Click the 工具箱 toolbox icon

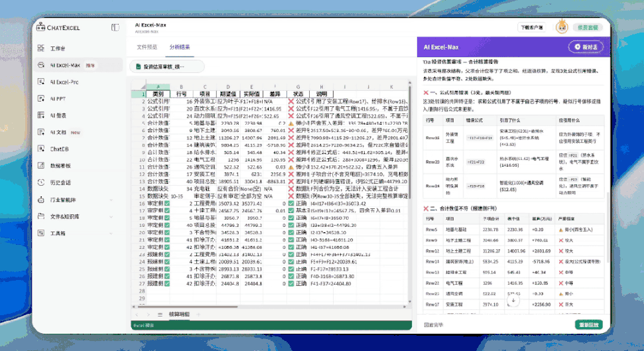click(x=41, y=233)
